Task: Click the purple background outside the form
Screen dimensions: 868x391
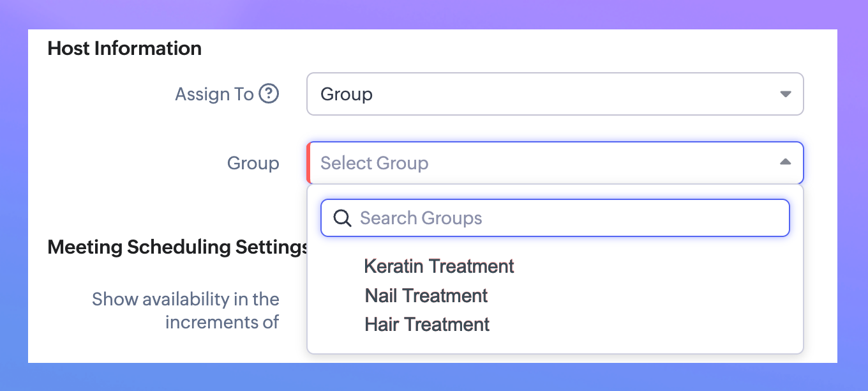Action: pyautogui.click(x=434, y=14)
